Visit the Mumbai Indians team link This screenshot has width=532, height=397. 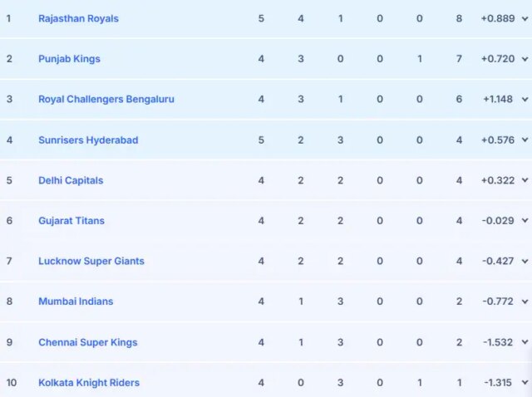76,301
